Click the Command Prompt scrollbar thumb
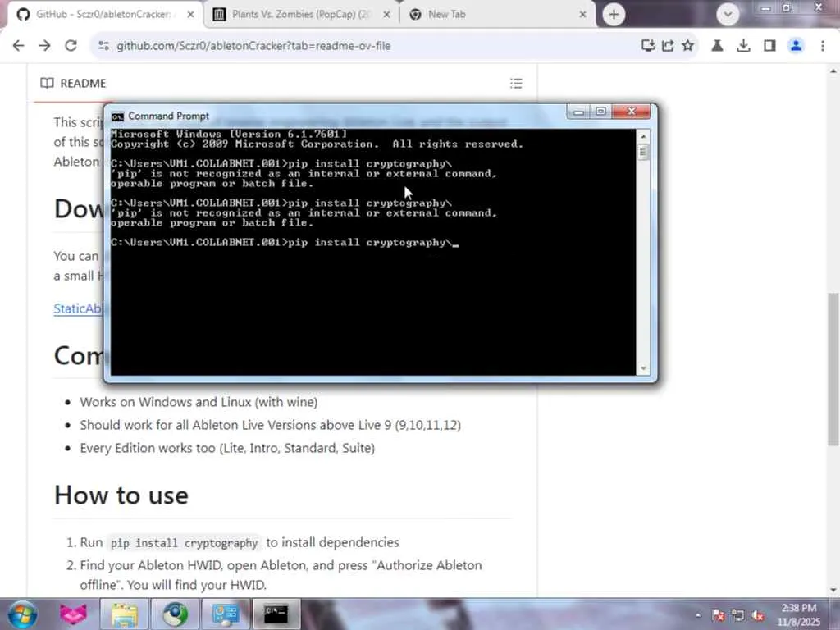 coord(643,152)
